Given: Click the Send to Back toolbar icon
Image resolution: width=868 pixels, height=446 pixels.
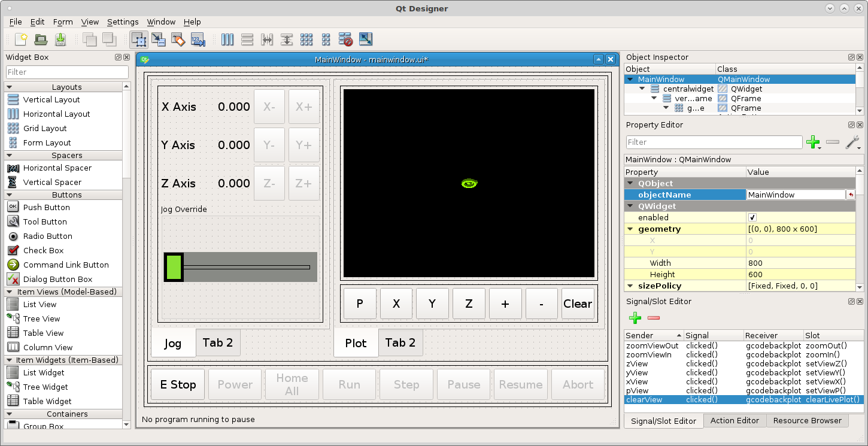Looking at the screenshot, I should coord(90,40).
